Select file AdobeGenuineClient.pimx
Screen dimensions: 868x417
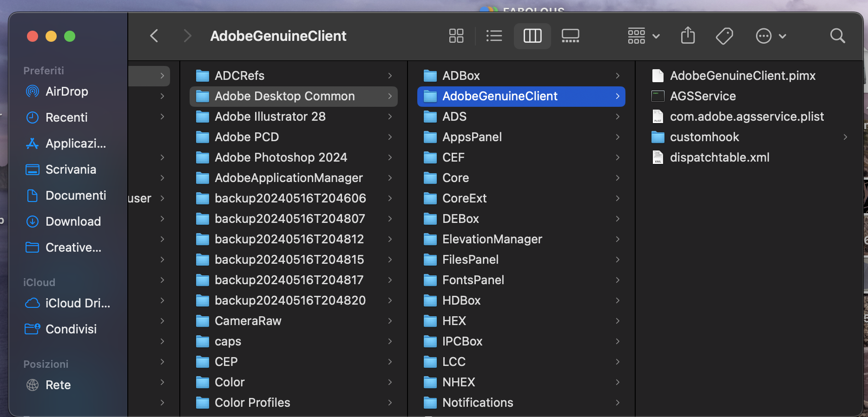click(x=749, y=76)
